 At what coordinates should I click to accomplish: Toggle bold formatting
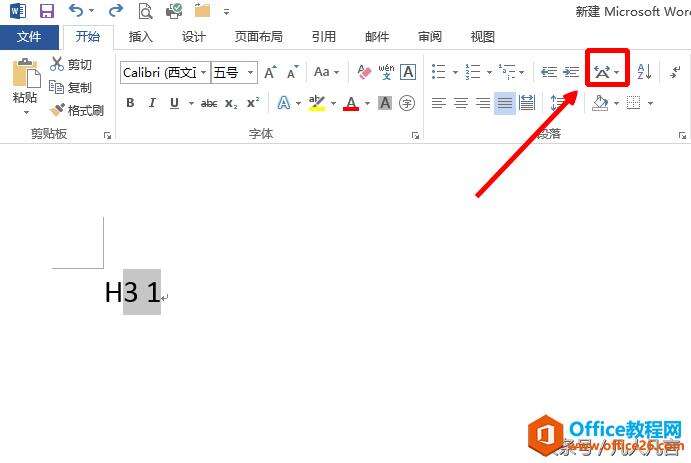tap(130, 103)
